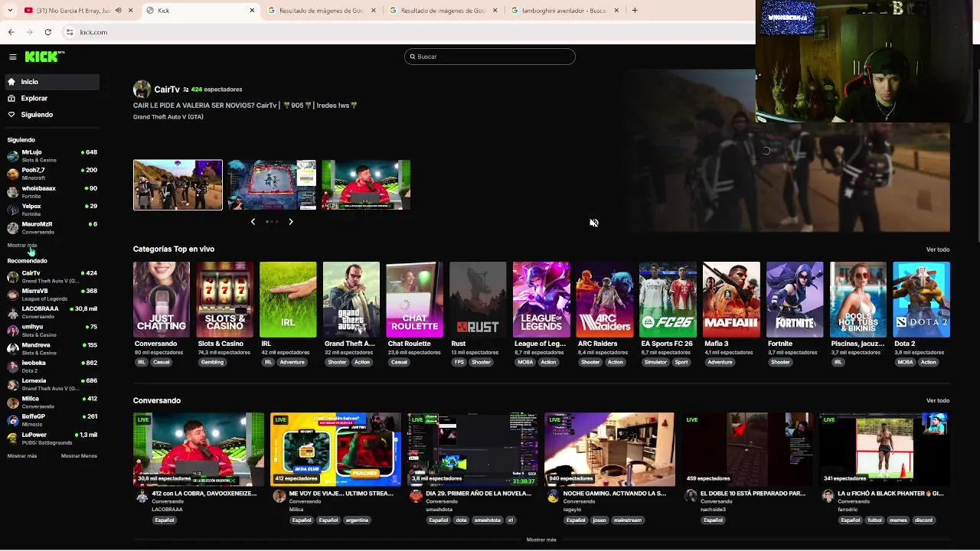980x551 pixels.
Task: Expand followed list with Mostrar más
Action: [22, 246]
